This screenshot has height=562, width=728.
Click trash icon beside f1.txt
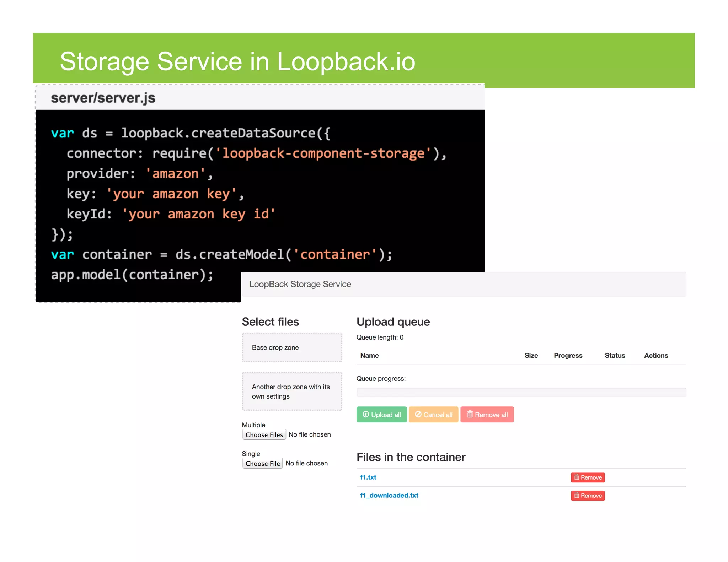click(577, 477)
